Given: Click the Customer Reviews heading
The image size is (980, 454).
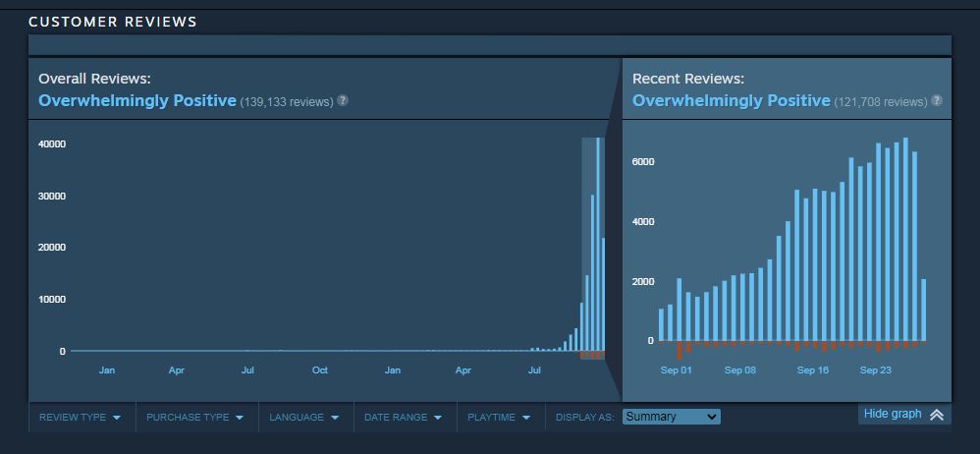Looking at the screenshot, I should (x=113, y=22).
